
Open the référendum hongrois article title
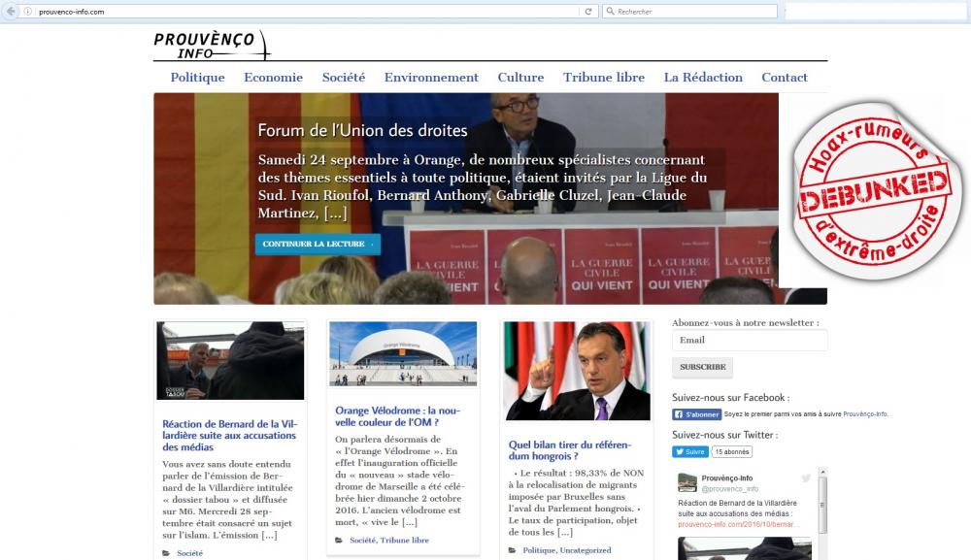point(570,450)
